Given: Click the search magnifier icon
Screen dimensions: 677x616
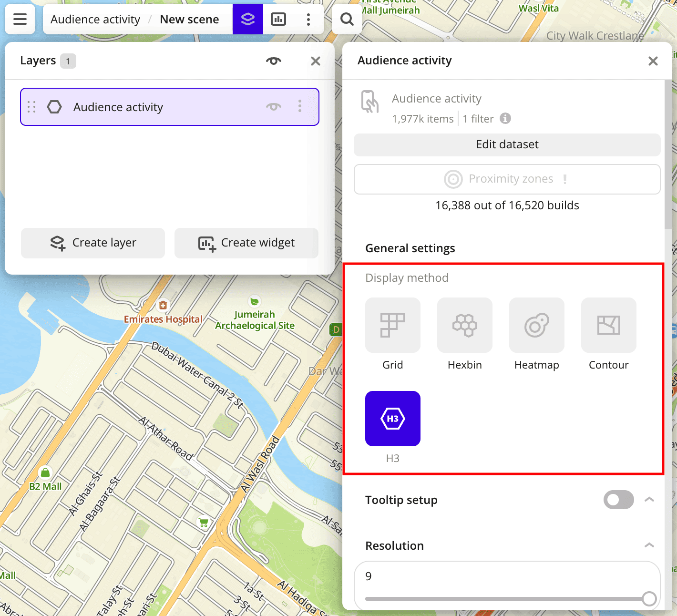Looking at the screenshot, I should click(347, 19).
